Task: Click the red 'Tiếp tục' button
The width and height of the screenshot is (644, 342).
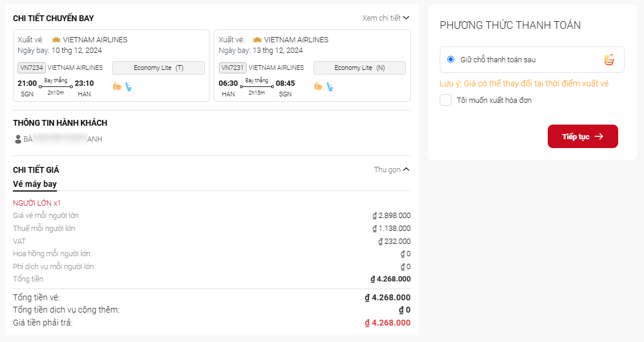Action: pyautogui.click(x=583, y=136)
